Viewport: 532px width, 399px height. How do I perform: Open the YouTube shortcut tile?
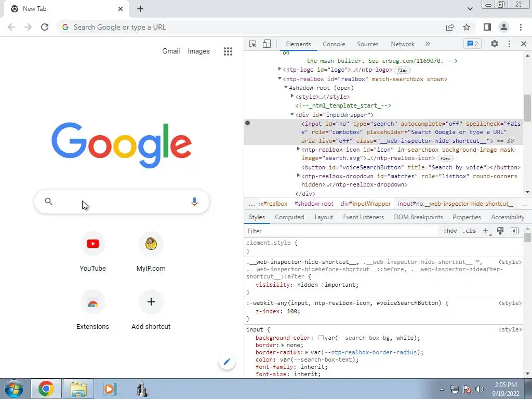(x=92, y=252)
